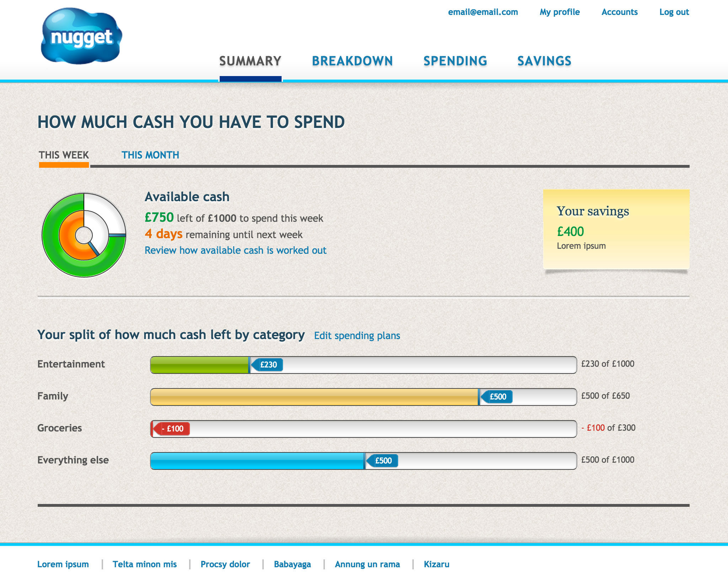This screenshot has height=585, width=728.
Task: Click '- £100 of £300' text
Action: (608, 428)
